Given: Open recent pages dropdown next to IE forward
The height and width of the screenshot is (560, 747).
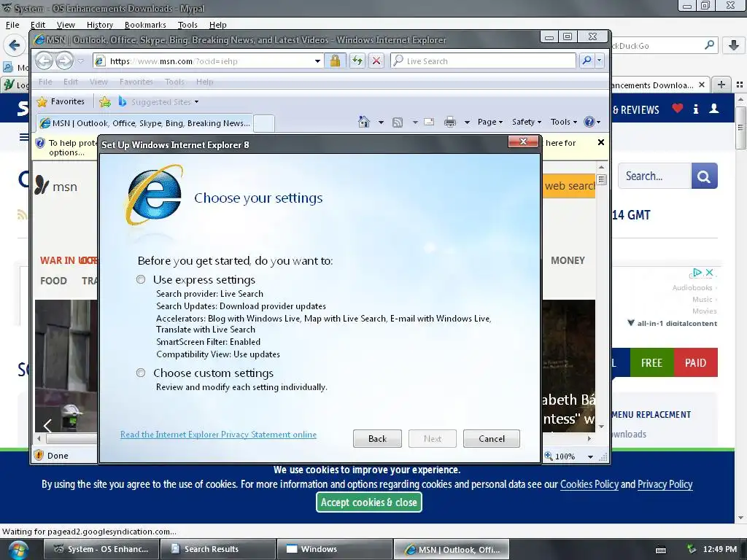Looking at the screenshot, I should click(x=80, y=61).
